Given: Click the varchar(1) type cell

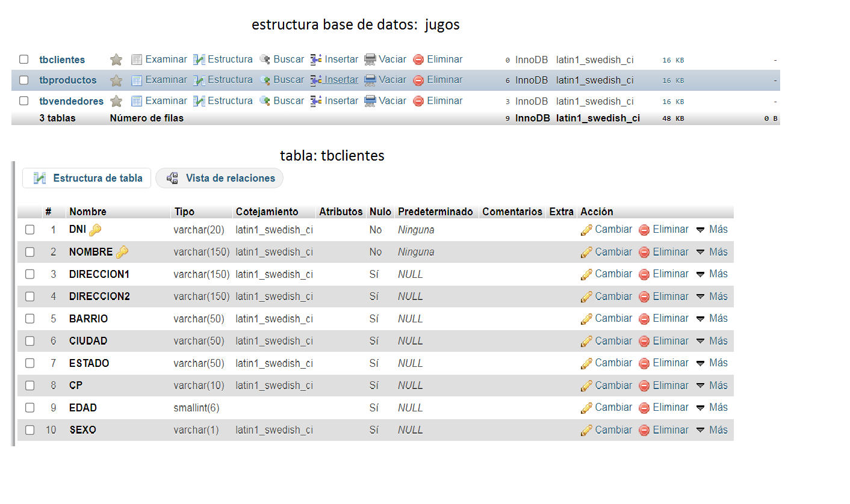Looking at the screenshot, I should tap(196, 430).
